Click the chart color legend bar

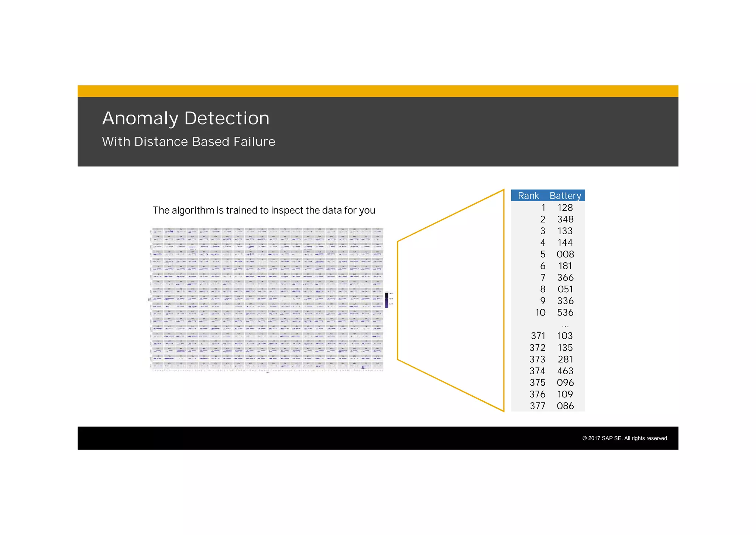click(x=386, y=300)
